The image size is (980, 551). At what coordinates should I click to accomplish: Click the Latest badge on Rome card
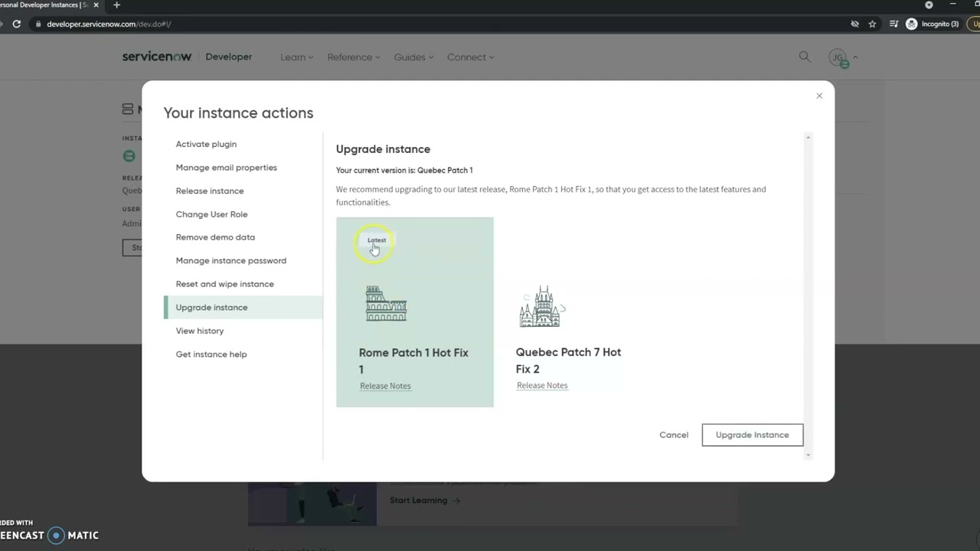pos(377,240)
